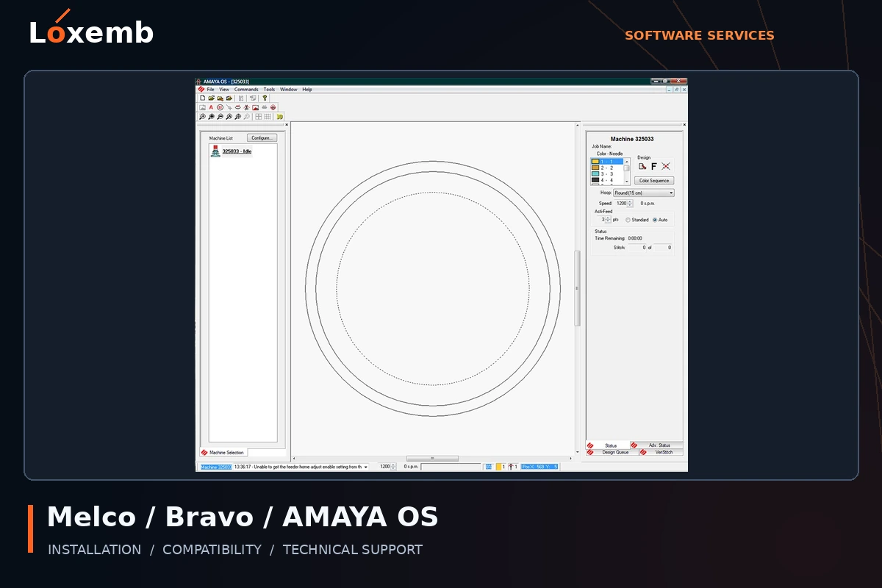This screenshot has width=882, height=588.
Task: Click the Help question mark toolbar icon
Action: click(265, 98)
